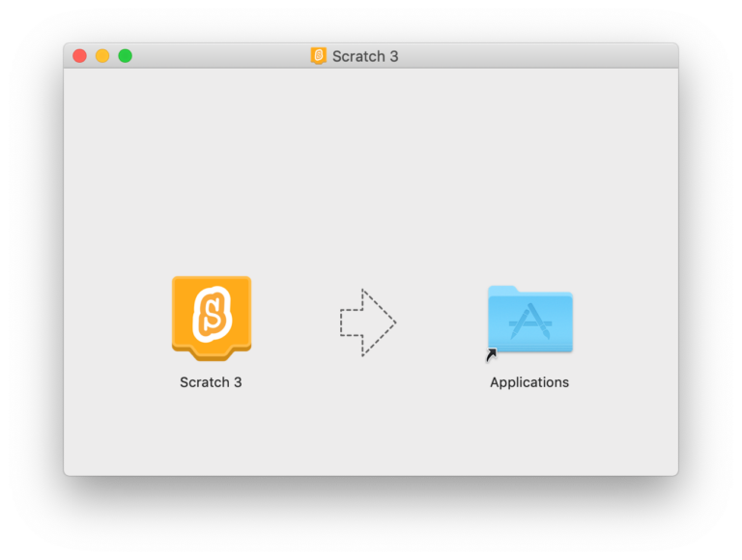
Task: Click the Scratch 3 window title text
Action: coord(365,56)
